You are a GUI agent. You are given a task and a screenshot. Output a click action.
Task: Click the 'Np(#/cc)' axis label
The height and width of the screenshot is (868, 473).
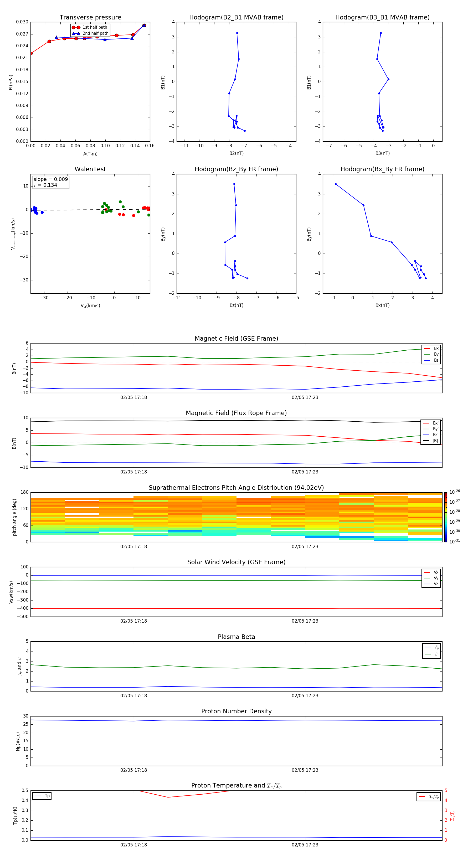[18, 741]
